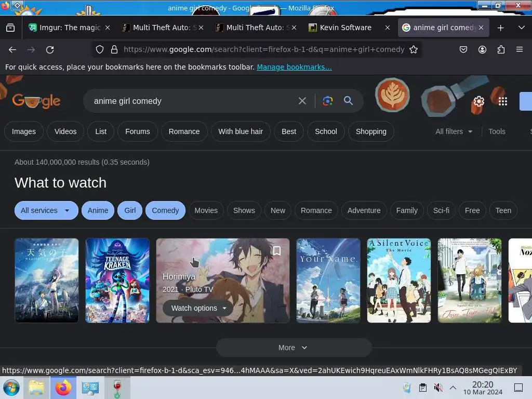Image resolution: width=532 pixels, height=399 pixels.
Task: Enable the Shows filter chip
Action: coord(244,210)
